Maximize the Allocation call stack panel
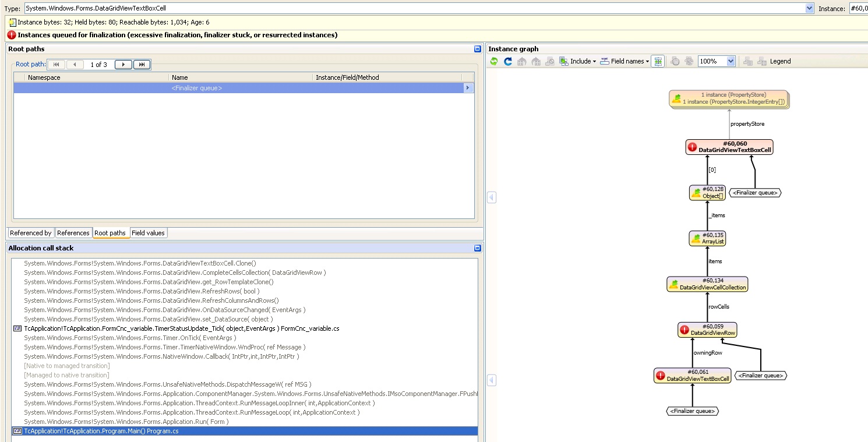 [478, 248]
